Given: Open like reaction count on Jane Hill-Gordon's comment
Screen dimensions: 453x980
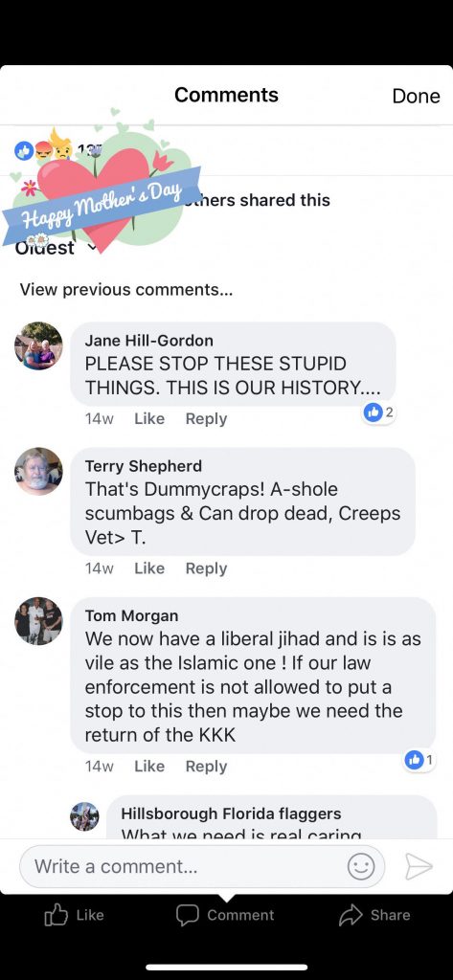Looking at the screenshot, I should click(378, 412).
